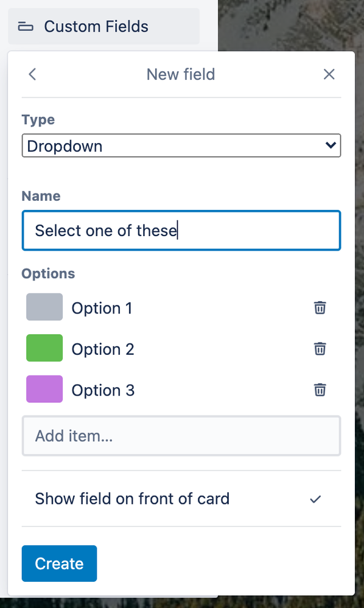
Task: Click the Custom Fields card icon
Action: click(x=26, y=26)
